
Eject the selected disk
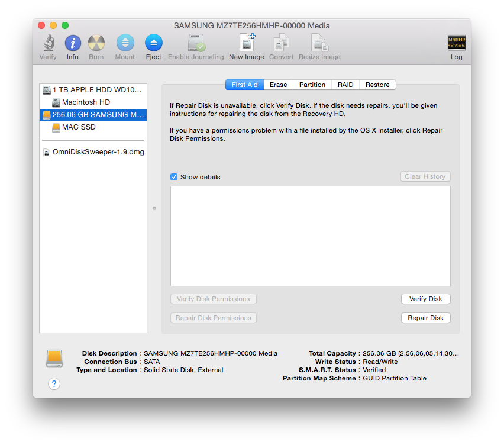click(x=153, y=43)
